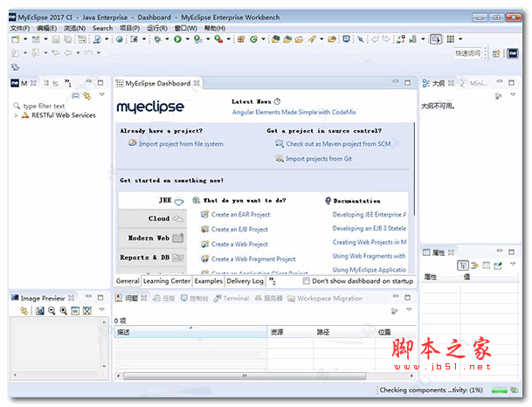Click the 快速访问 quick access box
The height and width of the screenshot is (407, 532).
pyautogui.click(x=467, y=53)
